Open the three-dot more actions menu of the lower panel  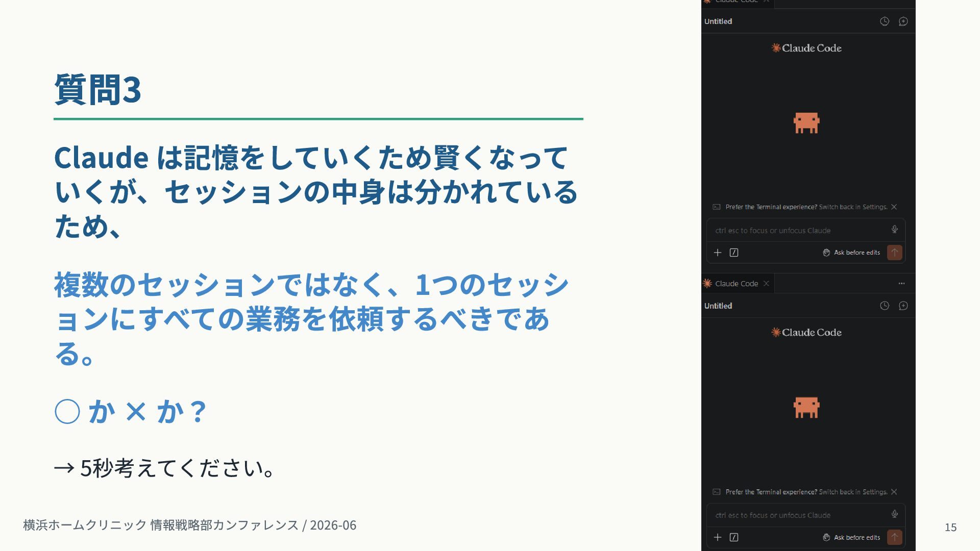[x=901, y=284]
